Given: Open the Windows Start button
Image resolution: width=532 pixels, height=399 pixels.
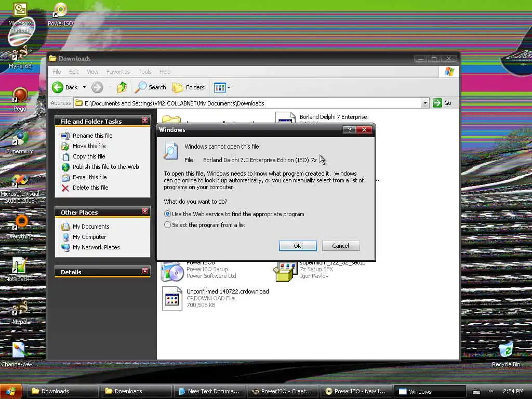Looking at the screenshot, I should pyautogui.click(x=11, y=392).
